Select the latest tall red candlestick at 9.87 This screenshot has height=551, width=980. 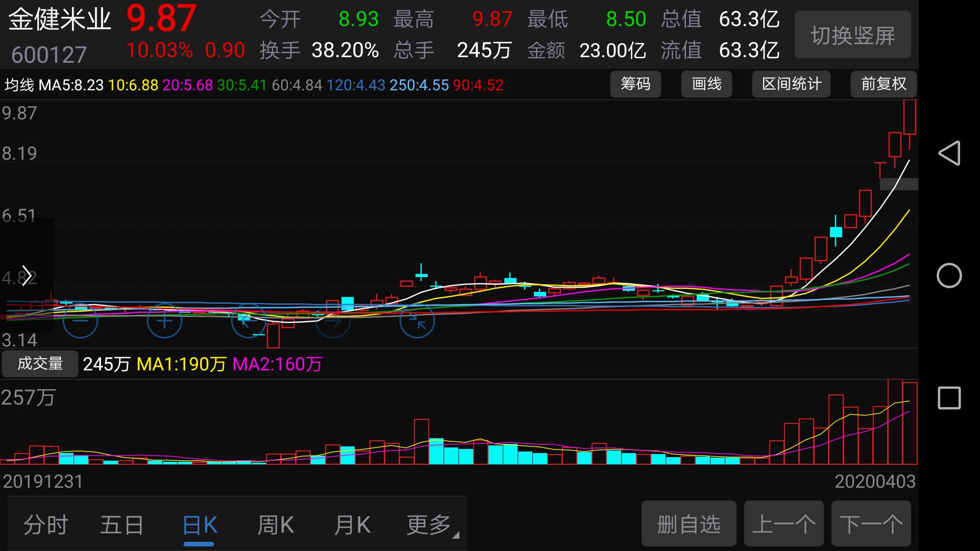click(910, 117)
